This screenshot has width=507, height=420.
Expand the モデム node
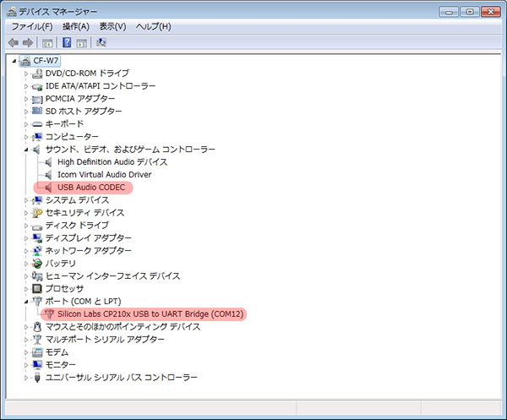tap(26, 352)
